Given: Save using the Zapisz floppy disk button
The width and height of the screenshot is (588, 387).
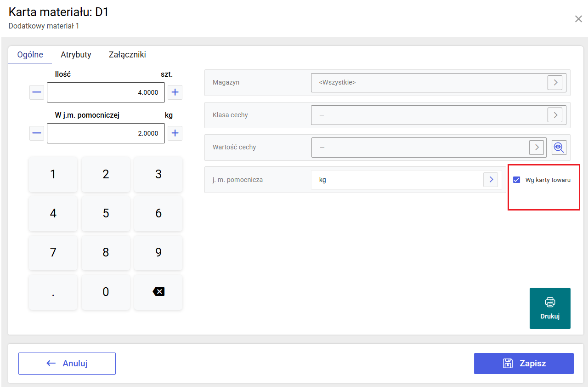Looking at the screenshot, I should pyautogui.click(x=524, y=364).
